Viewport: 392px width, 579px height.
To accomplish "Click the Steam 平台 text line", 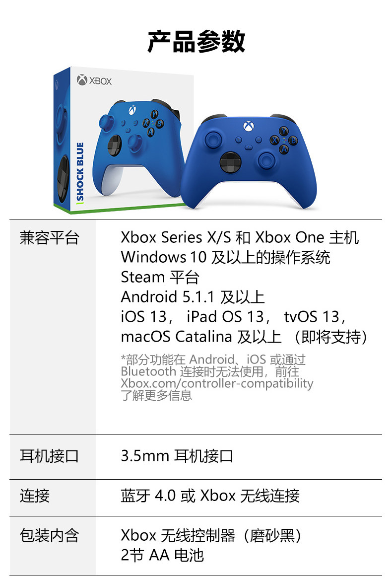I will (x=160, y=277).
